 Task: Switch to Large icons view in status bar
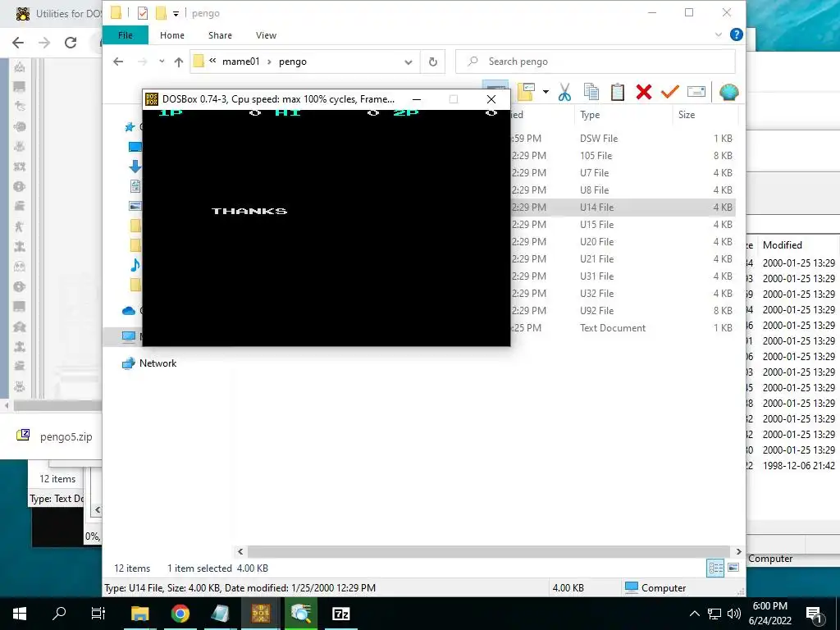point(733,568)
